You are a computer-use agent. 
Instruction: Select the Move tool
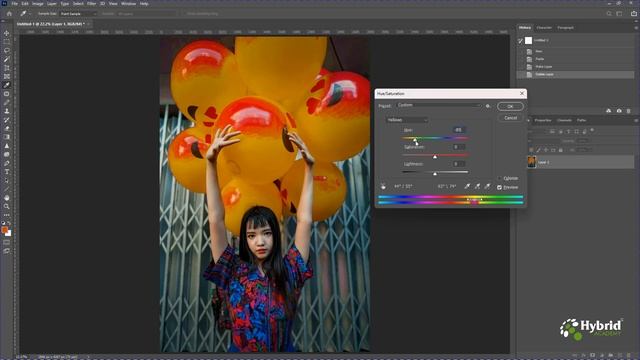click(x=7, y=33)
